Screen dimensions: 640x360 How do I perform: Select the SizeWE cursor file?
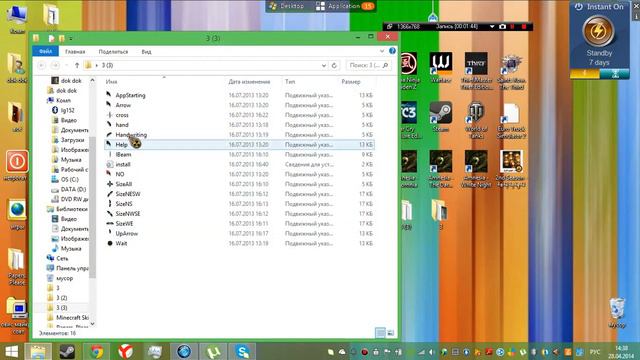(124, 224)
